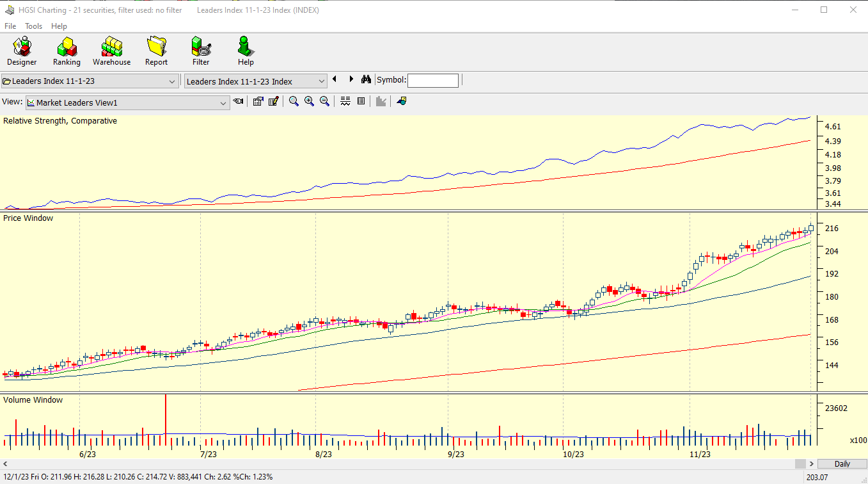Click the 3.44 relative strength value
The height and width of the screenshot is (484, 868).
pyautogui.click(x=833, y=204)
